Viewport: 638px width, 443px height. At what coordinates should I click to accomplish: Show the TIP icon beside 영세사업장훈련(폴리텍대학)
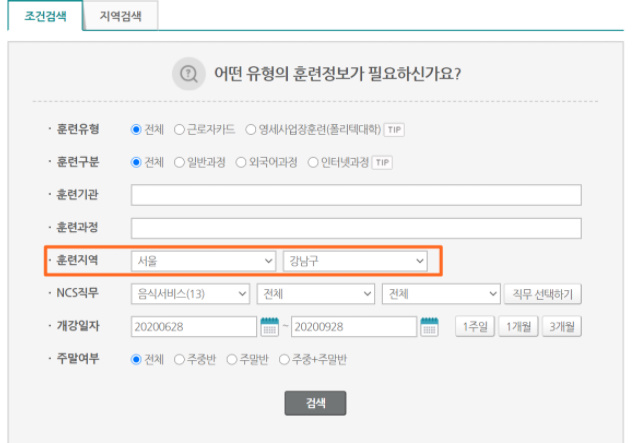coord(394,130)
